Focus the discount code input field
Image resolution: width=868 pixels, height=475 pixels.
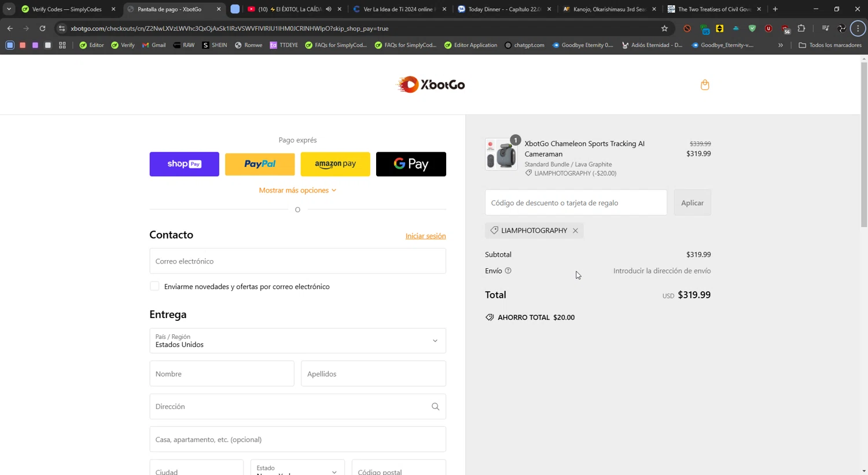(576, 203)
